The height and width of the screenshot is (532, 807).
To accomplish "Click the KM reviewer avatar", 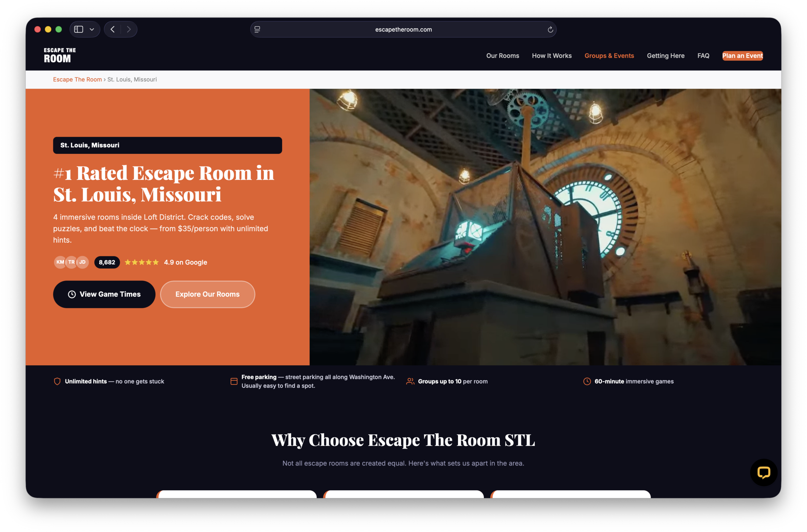I will (60, 262).
